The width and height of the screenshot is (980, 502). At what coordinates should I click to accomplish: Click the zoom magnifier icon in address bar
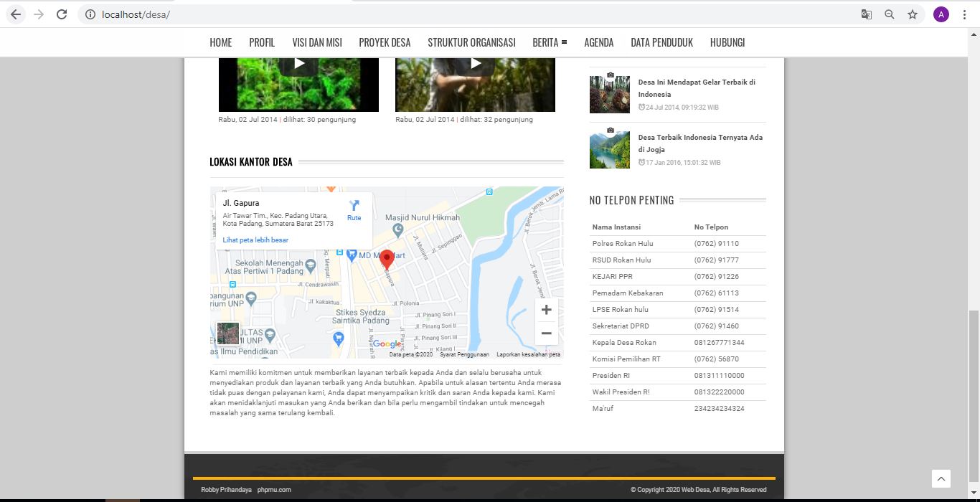click(890, 14)
